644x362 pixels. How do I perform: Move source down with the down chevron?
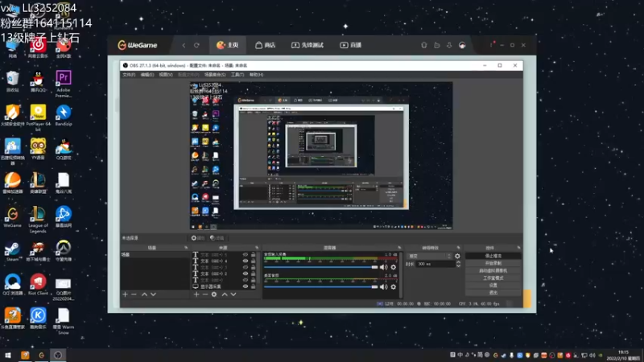pyautogui.click(x=233, y=294)
